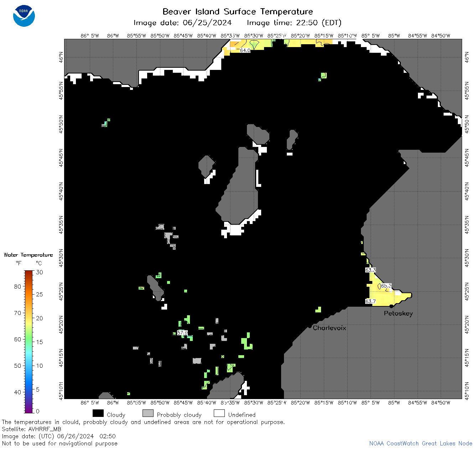
Task: Click the 30 °C tick label
Action: pos(40,272)
